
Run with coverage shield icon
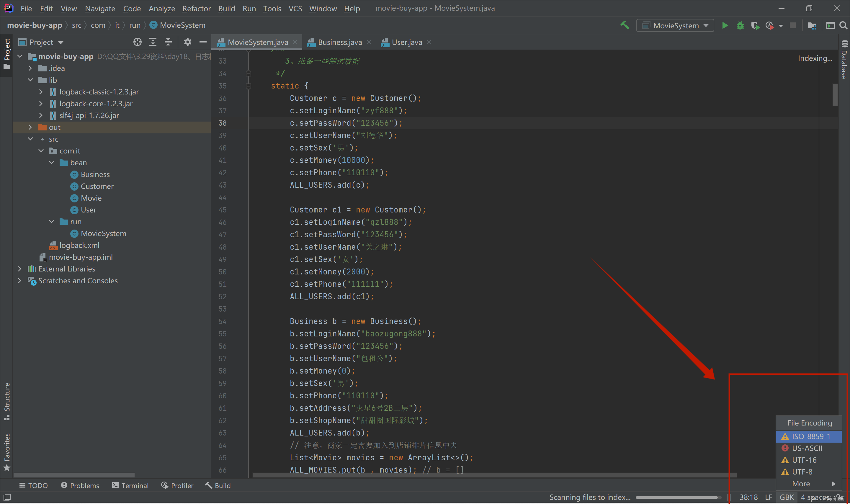[755, 25]
